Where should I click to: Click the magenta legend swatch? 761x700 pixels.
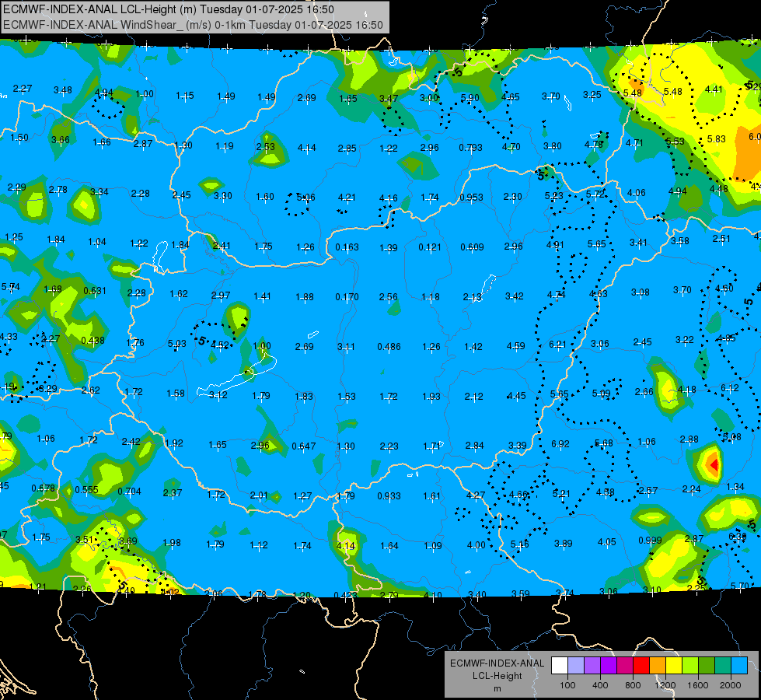tap(625, 665)
